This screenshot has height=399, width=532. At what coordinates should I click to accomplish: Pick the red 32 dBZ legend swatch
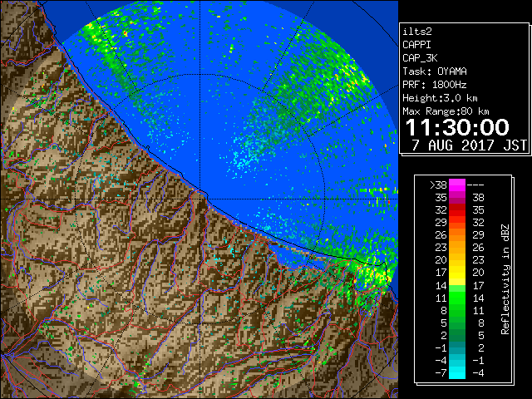click(457, 210)
